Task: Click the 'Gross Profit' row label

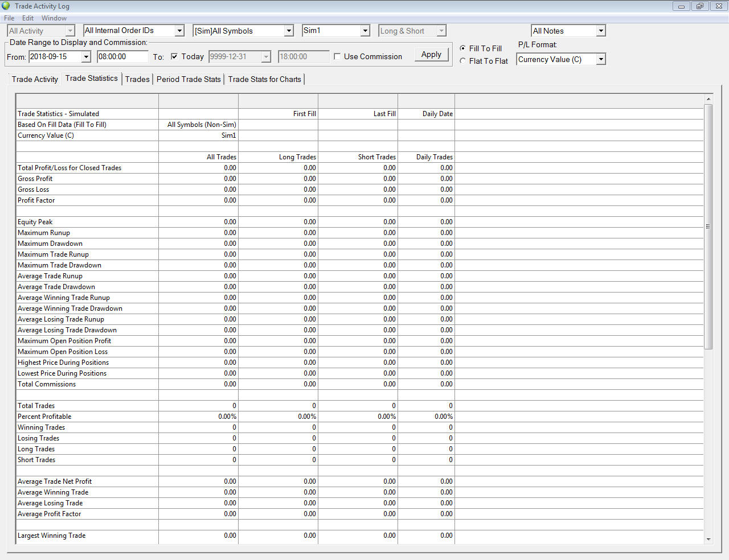Action: (x=35, y=179)
